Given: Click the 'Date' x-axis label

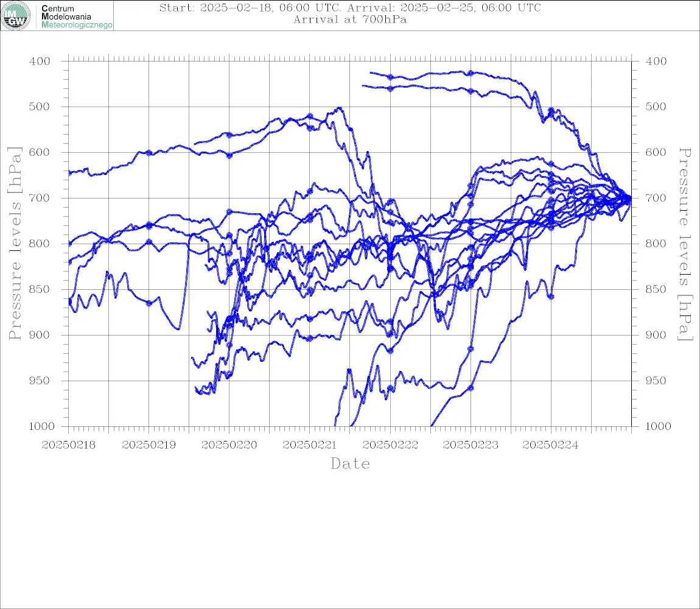Looking at the screenshot, I should click(x=351, y=464).
